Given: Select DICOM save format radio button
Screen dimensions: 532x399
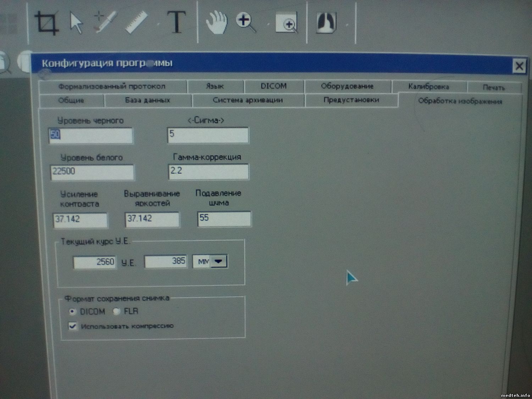Looking at the screenshot, I should tap(72, 312).
